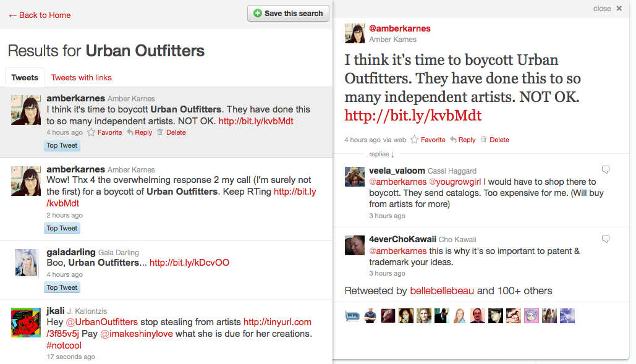
Task: Click the trash Delete icon in the detail pane
Action: (x=484, y=140)
